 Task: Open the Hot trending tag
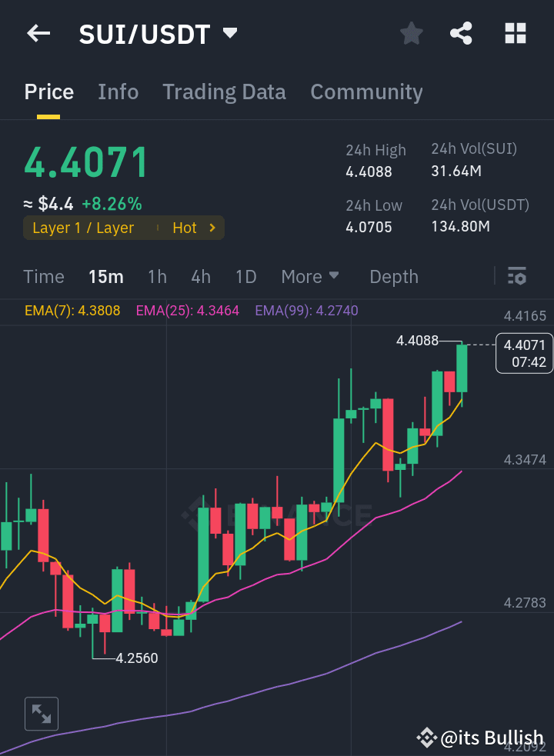click(x=184, y=228)
